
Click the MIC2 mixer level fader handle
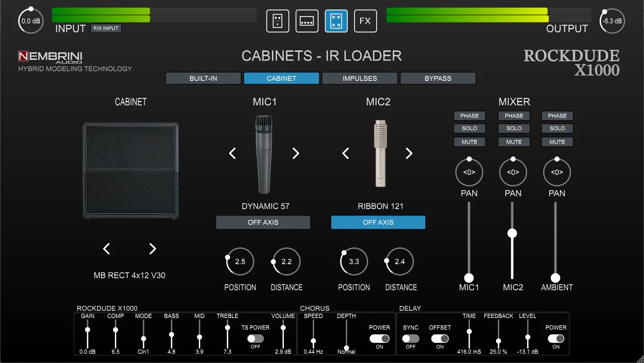click(512, 233)
